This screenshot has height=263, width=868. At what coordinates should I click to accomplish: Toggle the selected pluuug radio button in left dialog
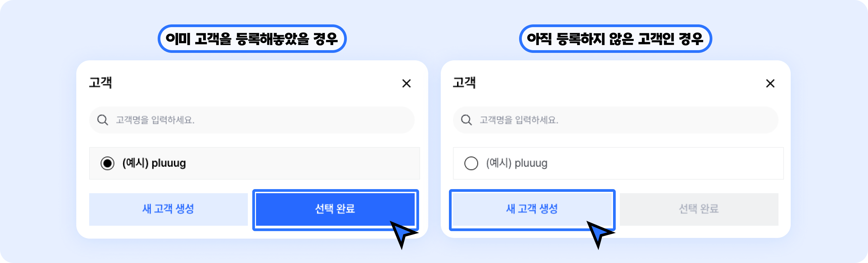click(107, 163)
